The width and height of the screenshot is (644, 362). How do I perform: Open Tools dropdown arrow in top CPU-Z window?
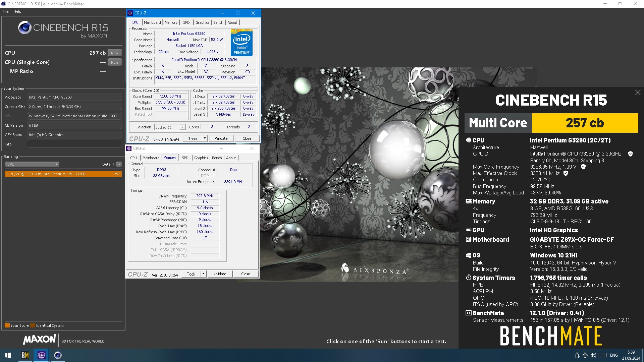tap(205, 138)
